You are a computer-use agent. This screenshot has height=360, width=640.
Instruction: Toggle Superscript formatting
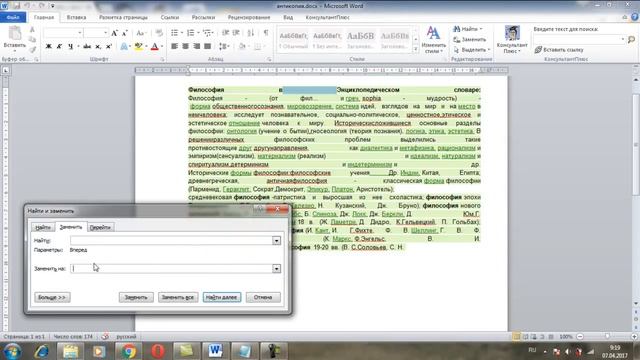(109, 47)
